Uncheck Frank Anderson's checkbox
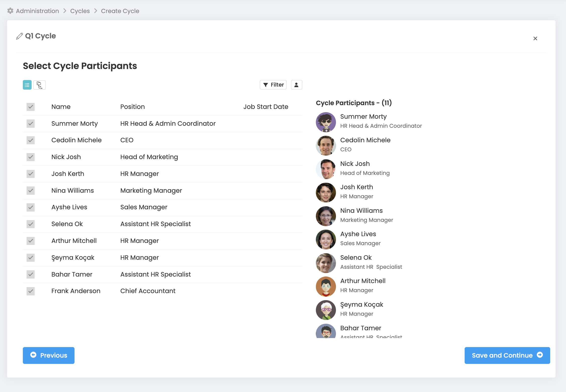566x392 pixels. (x=31, y=291)
